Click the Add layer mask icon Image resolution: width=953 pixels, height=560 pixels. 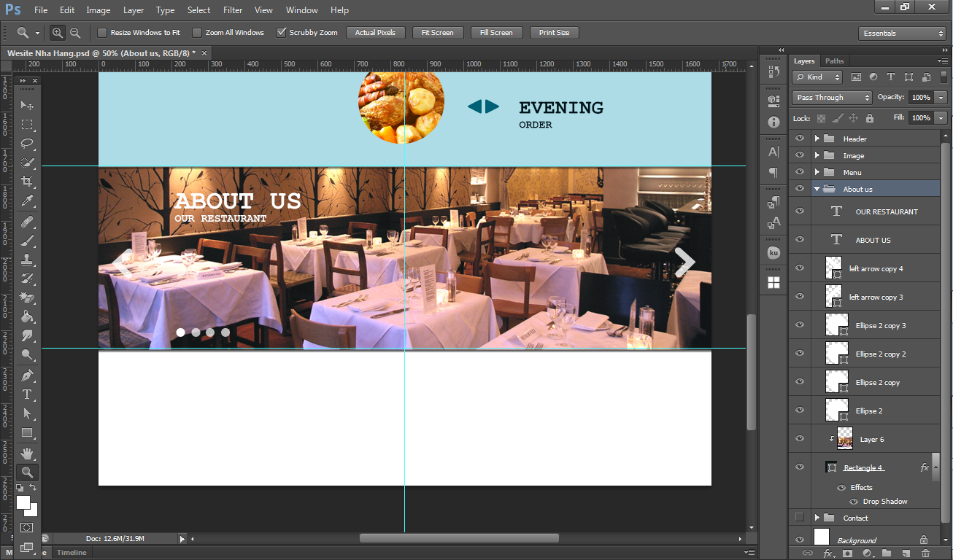[847, 553]
